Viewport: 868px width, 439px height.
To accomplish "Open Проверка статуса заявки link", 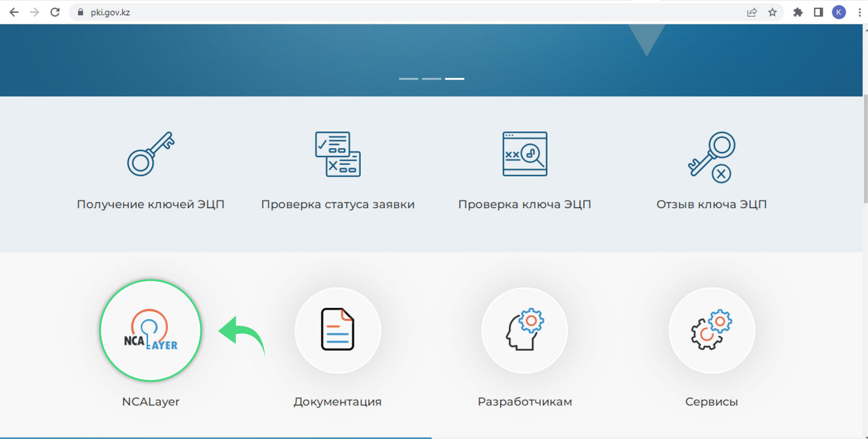I will [338, 205].
